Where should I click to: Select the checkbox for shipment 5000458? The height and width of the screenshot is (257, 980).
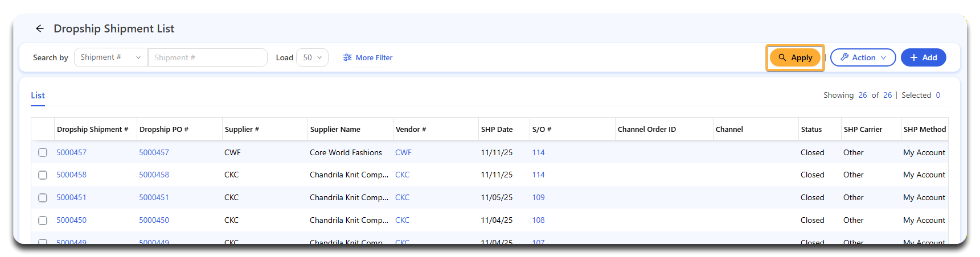click(x=43, y=175)
